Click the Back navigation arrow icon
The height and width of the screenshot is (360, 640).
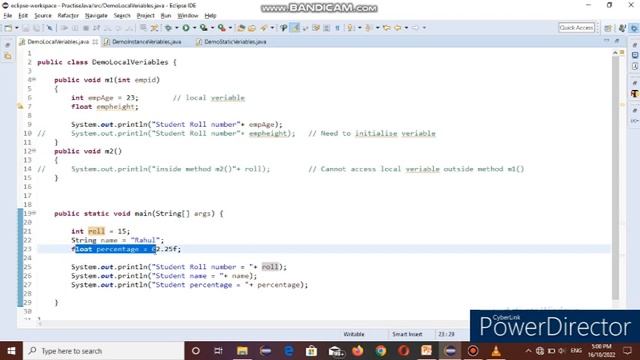tap(398, 28)
